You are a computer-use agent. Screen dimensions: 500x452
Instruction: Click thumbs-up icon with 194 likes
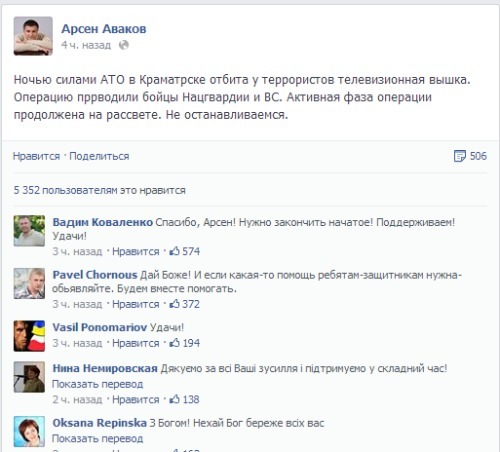pyautogui.click(x=174, y=343)
